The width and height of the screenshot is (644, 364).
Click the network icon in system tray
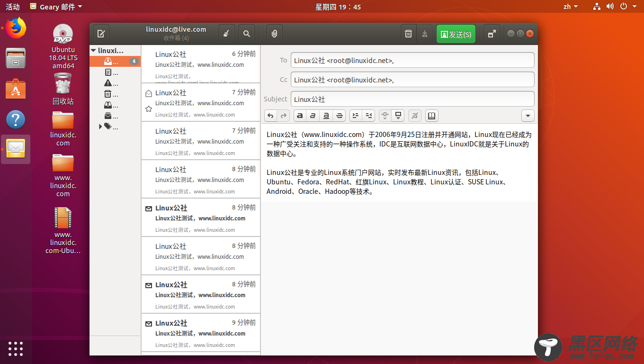597,7
